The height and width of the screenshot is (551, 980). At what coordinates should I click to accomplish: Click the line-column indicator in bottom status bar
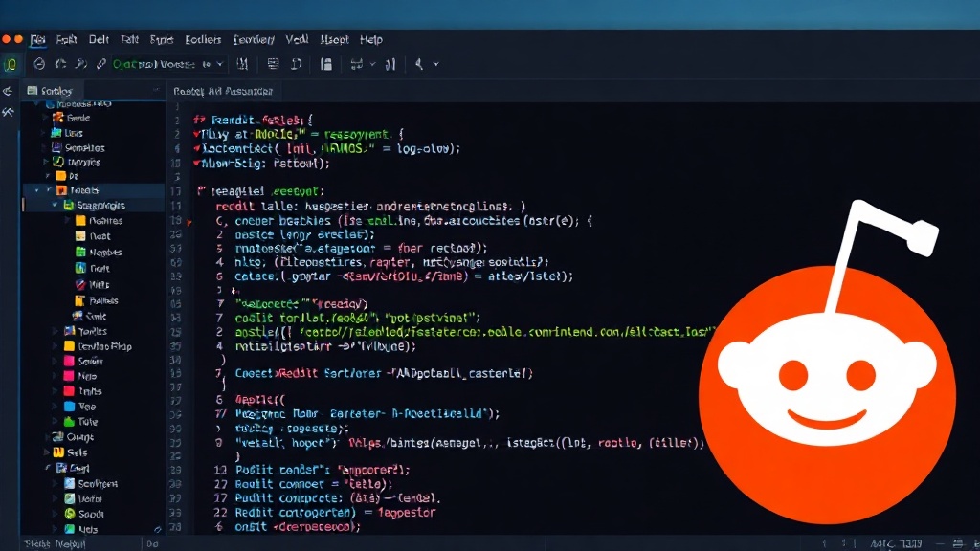click(x=896, y=544)
